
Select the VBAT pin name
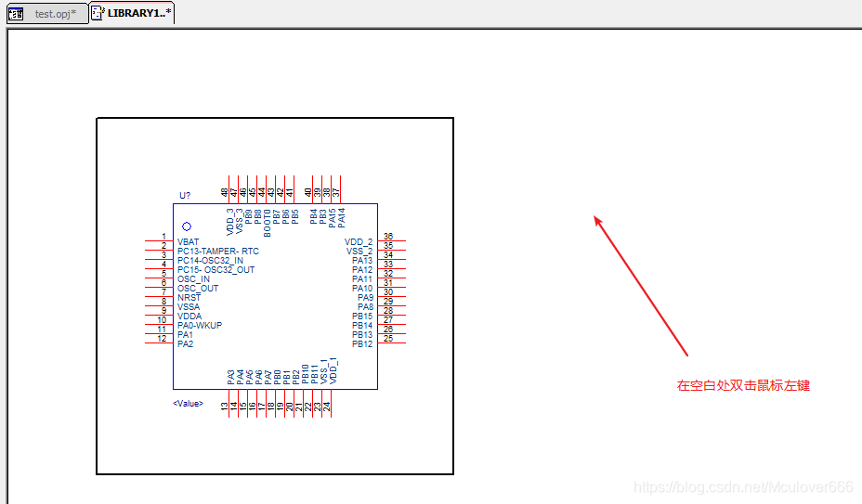[188, 242]
